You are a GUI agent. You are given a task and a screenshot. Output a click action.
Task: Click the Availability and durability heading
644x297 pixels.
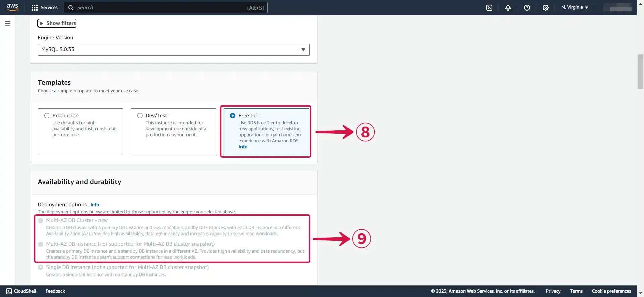pos(79,182)
